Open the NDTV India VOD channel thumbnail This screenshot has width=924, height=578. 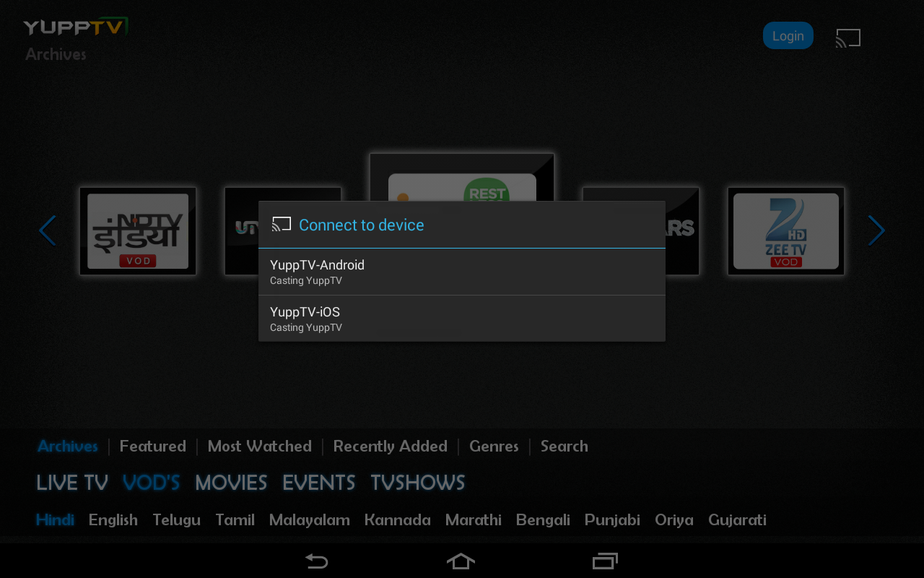[138, 231]
